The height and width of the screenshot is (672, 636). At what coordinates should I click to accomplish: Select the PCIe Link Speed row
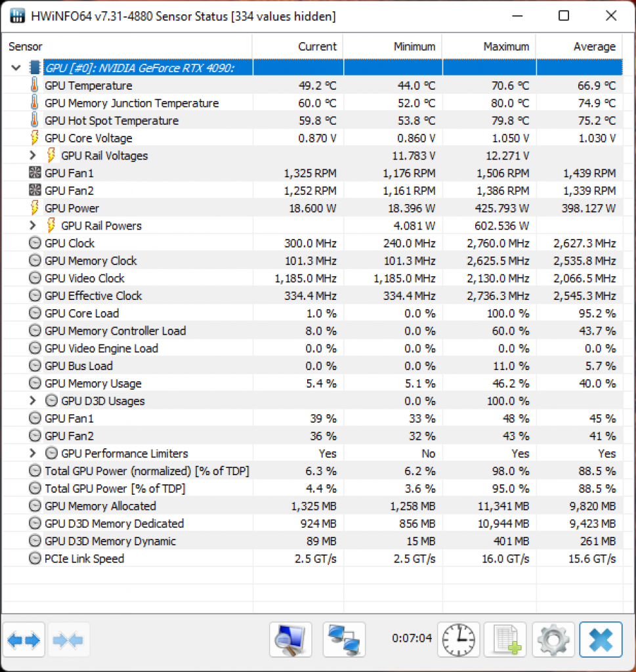pos(313,558)
